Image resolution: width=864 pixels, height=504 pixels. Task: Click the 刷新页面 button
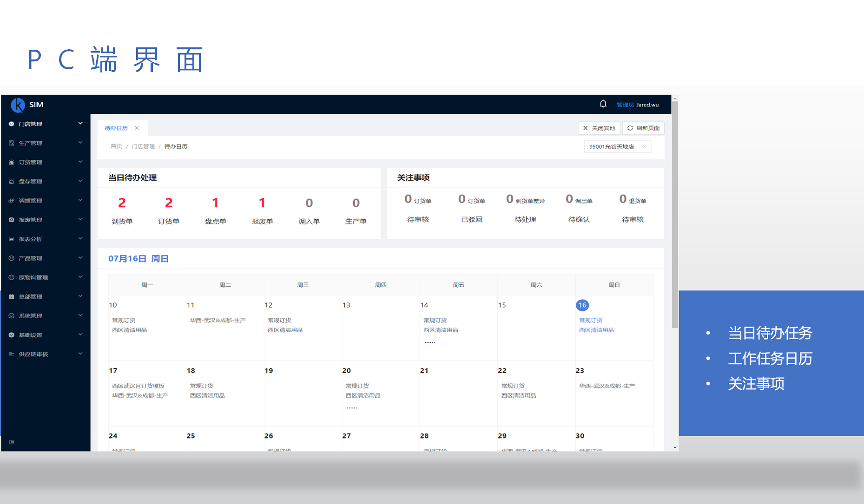tap(643, 128)
